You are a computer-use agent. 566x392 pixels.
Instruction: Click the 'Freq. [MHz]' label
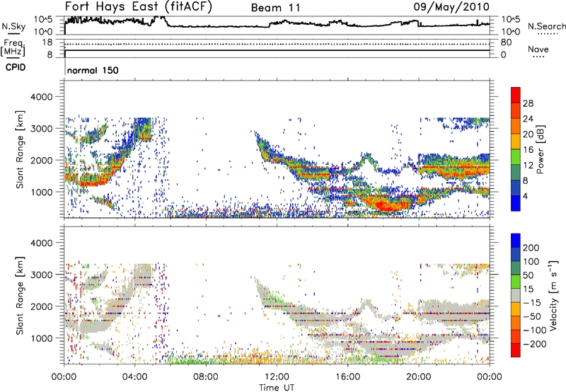pyautogui.click(x=13, y=48)
